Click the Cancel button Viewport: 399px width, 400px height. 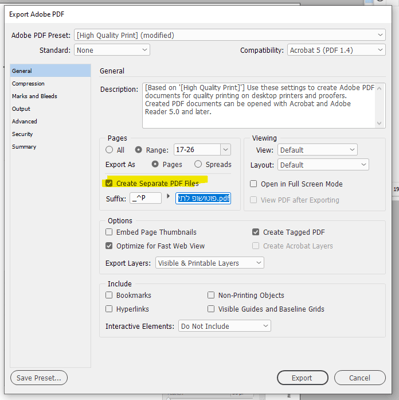click(360, 378)
